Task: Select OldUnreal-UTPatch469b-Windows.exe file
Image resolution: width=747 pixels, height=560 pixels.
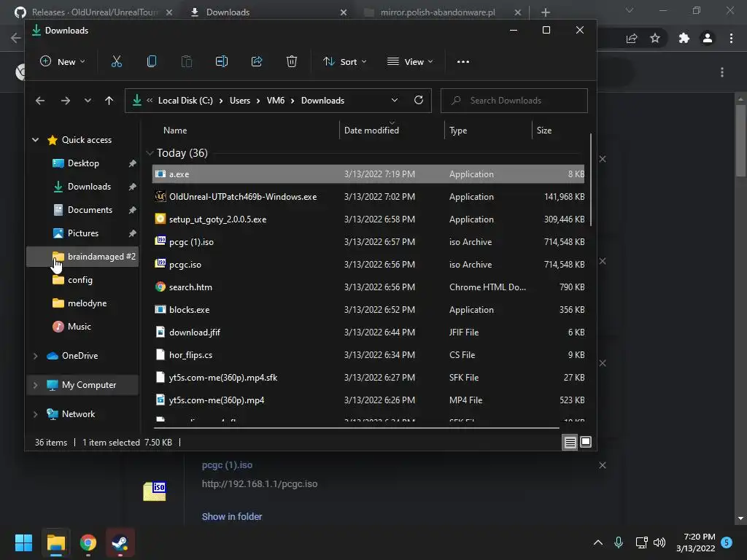Action: [x=368, y=197]
